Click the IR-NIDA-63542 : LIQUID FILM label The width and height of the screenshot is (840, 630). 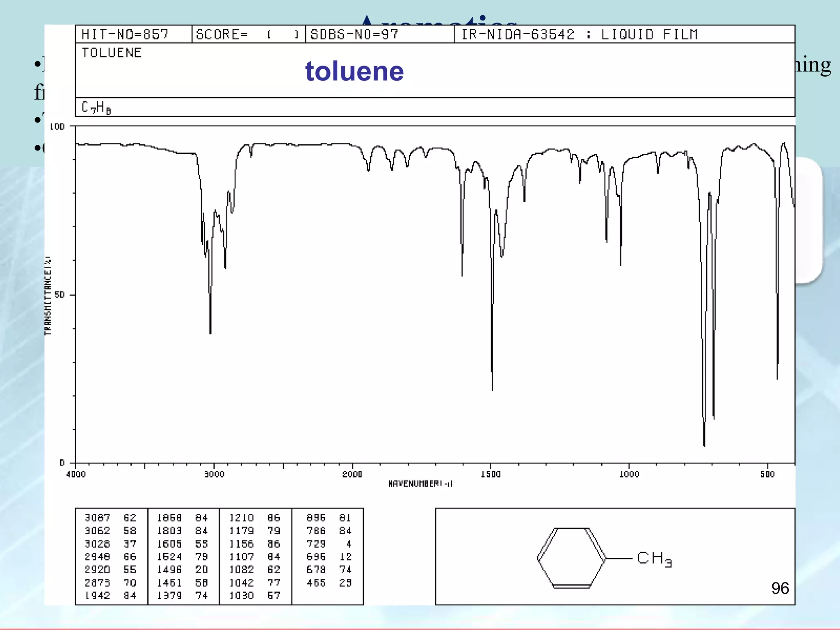click(579, 34)
